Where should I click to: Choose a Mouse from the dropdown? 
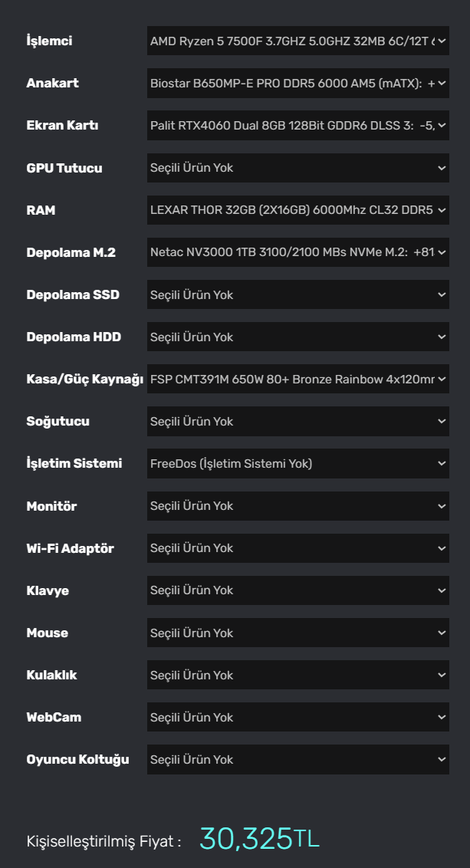coord(297,633)
